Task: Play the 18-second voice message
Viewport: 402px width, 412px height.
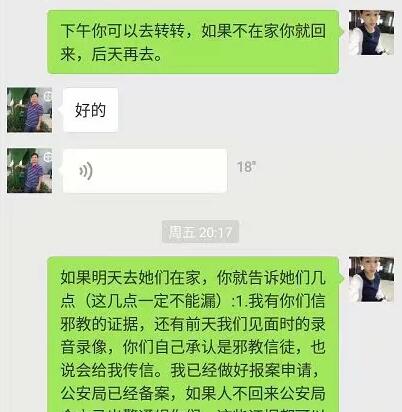Action: click(145, 171)
